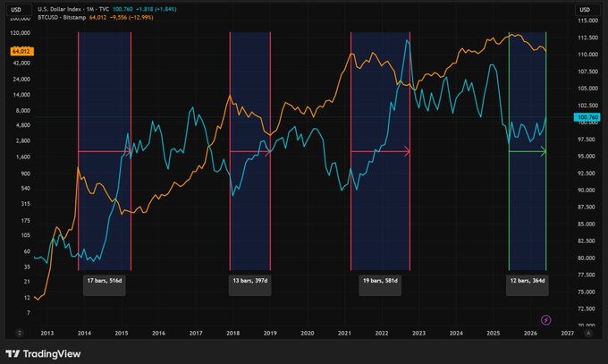Viewport: 608px width, 364px height.
Task: Click the 110.000 level on right price scale
Action: pyautogui.click(x=587, y=55)
